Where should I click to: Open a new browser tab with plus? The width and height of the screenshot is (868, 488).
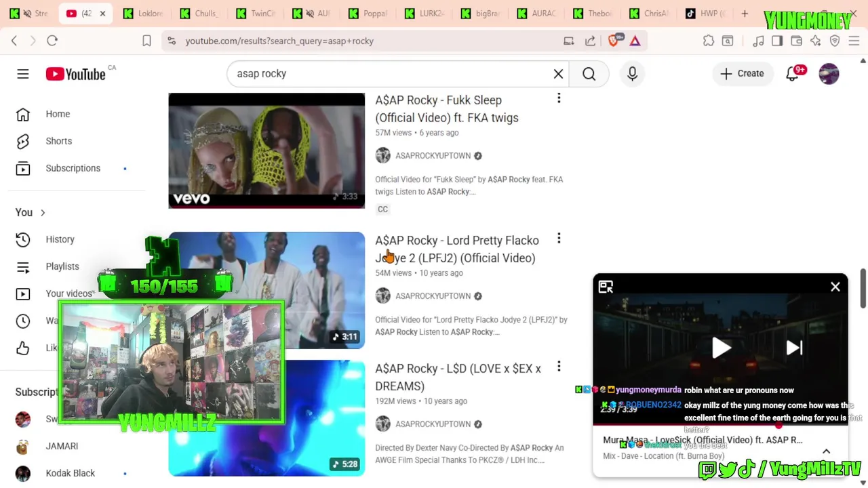(745, 14)
